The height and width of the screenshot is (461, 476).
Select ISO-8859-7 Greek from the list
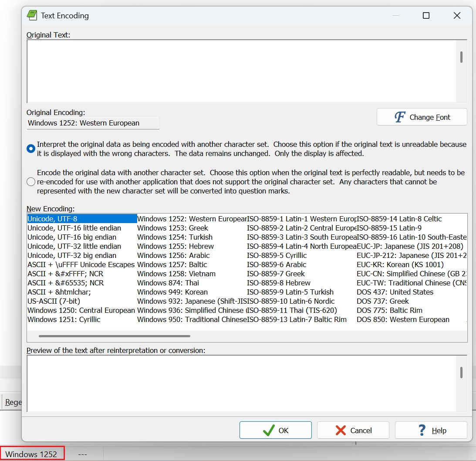coord(277,274)
